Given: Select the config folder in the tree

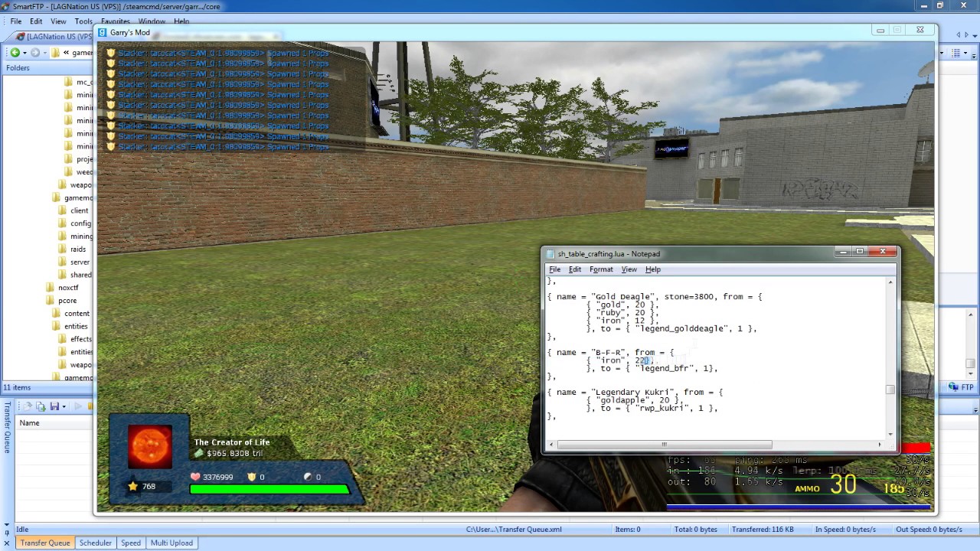Looking at the screenshot, I should pos(80,223).
